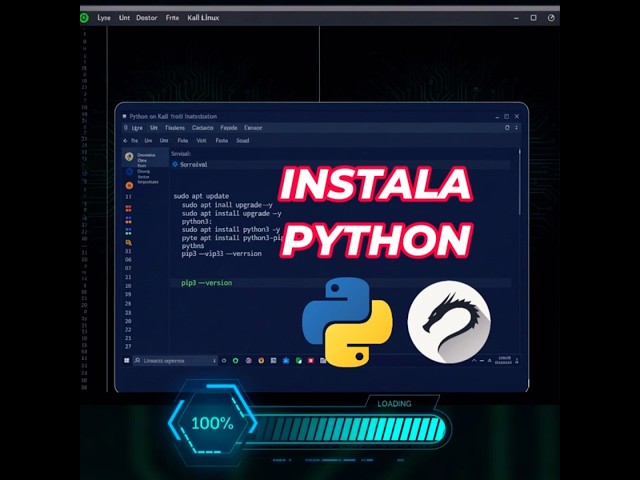Screen dimensions: 640x480
Task: Select the avatar icon at sidebar top
Action: click(129, 157)
